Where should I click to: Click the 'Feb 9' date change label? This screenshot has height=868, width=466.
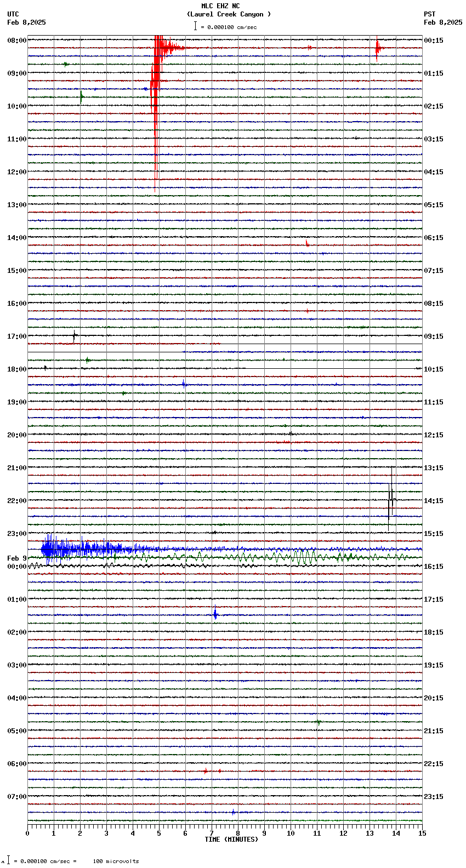pyautogui.click(x=17, y=558)
